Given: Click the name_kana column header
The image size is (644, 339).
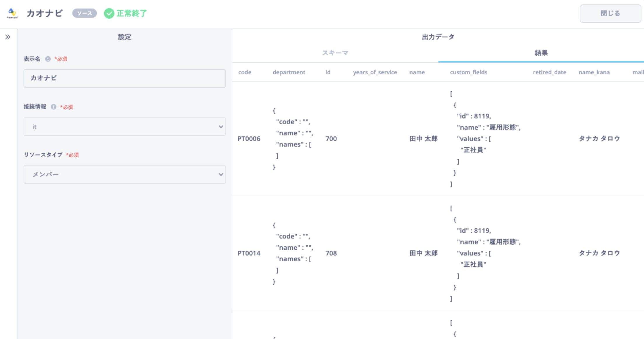Looking at the screenshot, I should tap(594, 72).
